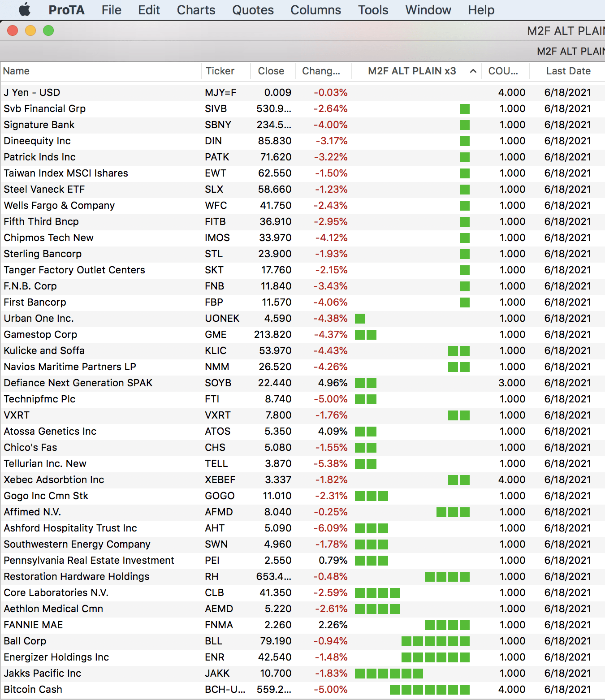Select Energizer Holdings Inc row
Image resolution: width=605 pixels, height=700 pixels.
pyautogui.click(x=302, y=657)
